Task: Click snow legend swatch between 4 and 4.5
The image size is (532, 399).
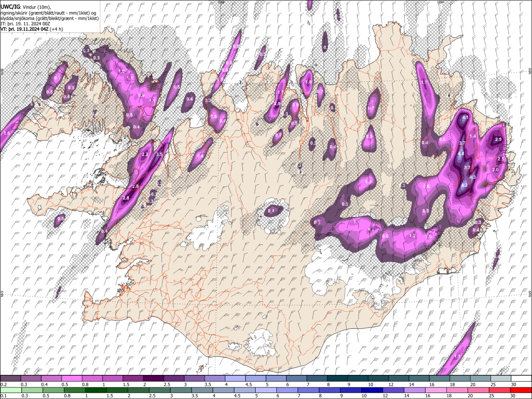Action: pos(235,378)
